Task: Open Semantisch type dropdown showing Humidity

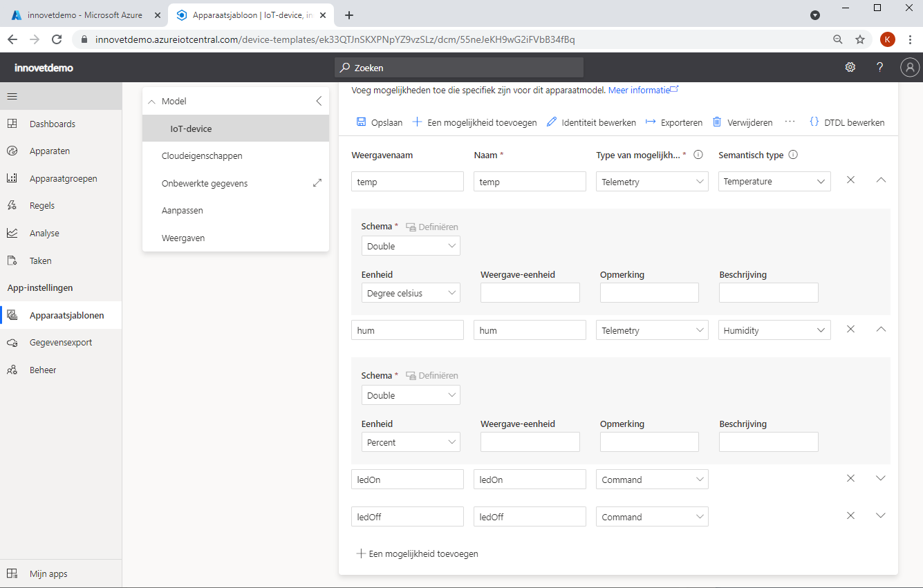Action: [x=774, y=330]
